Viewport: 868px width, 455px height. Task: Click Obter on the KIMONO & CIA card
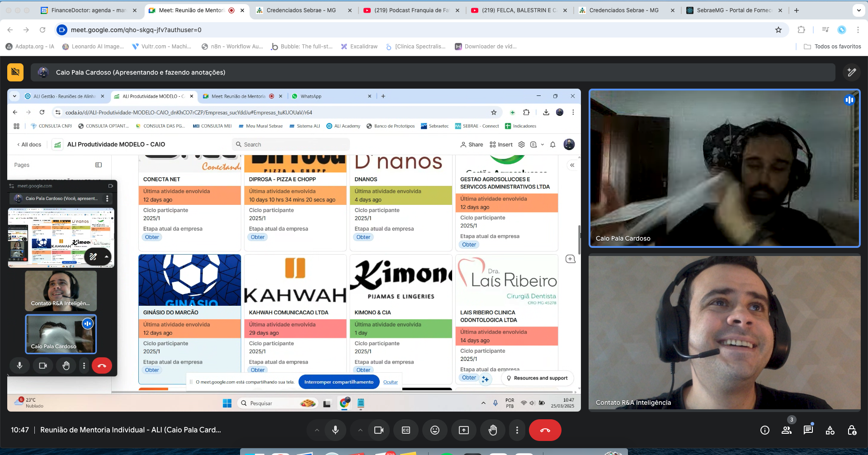363,370
